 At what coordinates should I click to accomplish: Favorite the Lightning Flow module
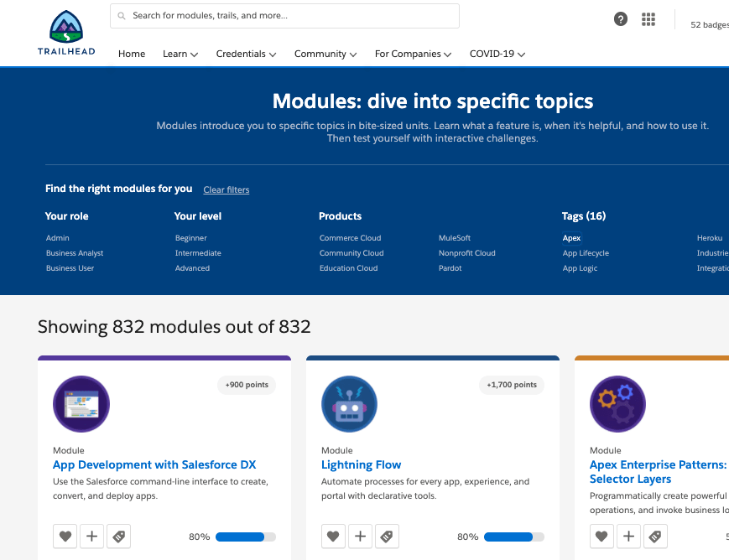[333, 537]
